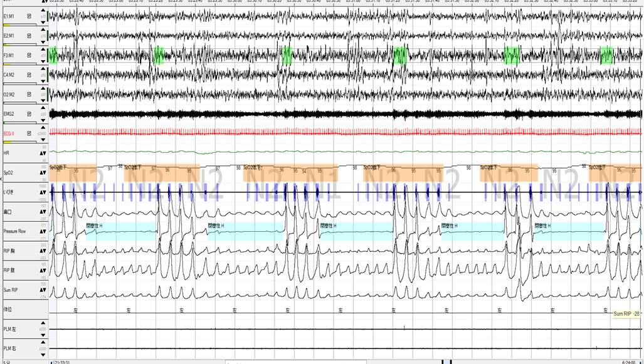The image size is (644, 364).
Task: Click the first green highlighted segment on F3:M1
Action: (53, 55)
